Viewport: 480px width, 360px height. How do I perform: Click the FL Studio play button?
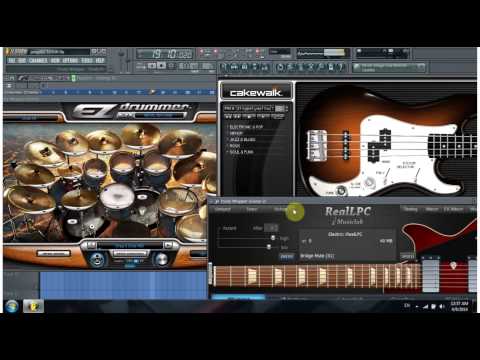tap(152, 66)
